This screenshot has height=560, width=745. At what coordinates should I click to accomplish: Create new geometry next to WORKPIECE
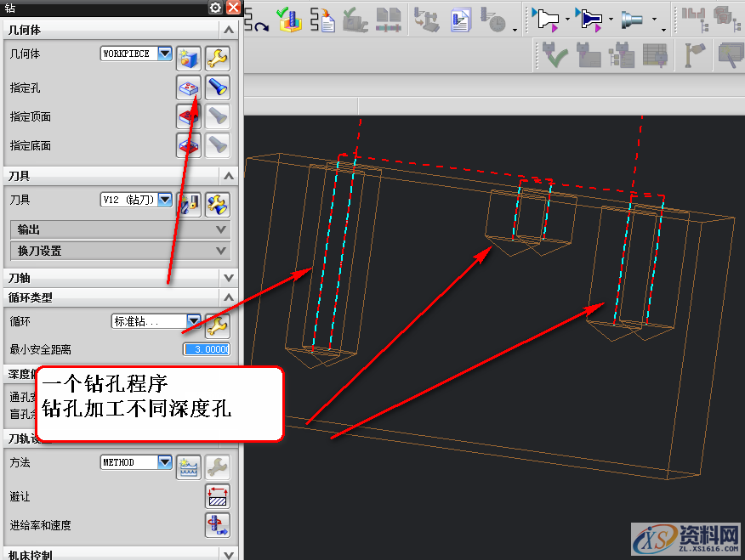tap(188, 59)
